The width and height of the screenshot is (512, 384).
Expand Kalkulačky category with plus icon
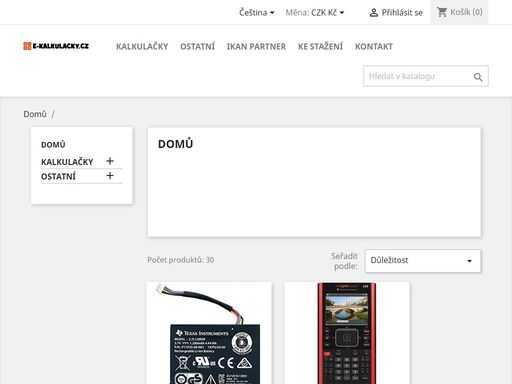[110, 161]
